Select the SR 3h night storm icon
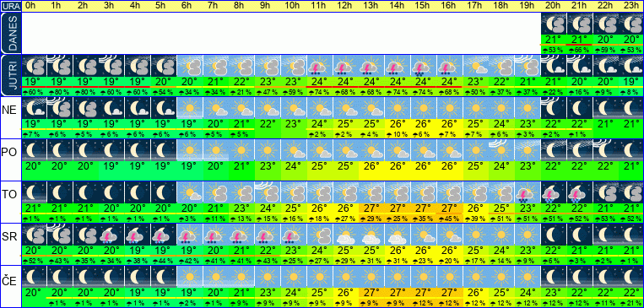The width and height of the screenshot is (644, 308). pos(111,234)
